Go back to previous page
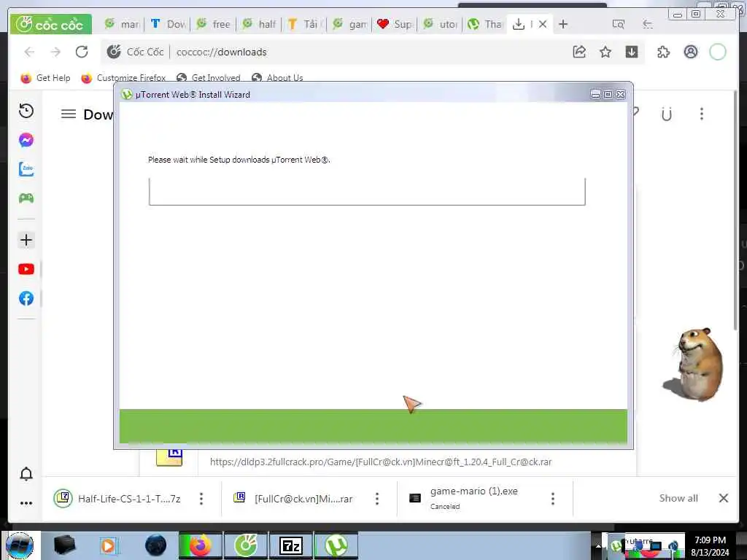747x560 pixels. (x=29, y=52)
